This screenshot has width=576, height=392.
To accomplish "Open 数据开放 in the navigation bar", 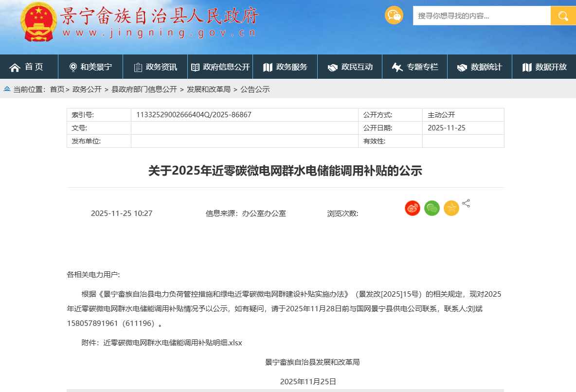I will coord(544,67).
